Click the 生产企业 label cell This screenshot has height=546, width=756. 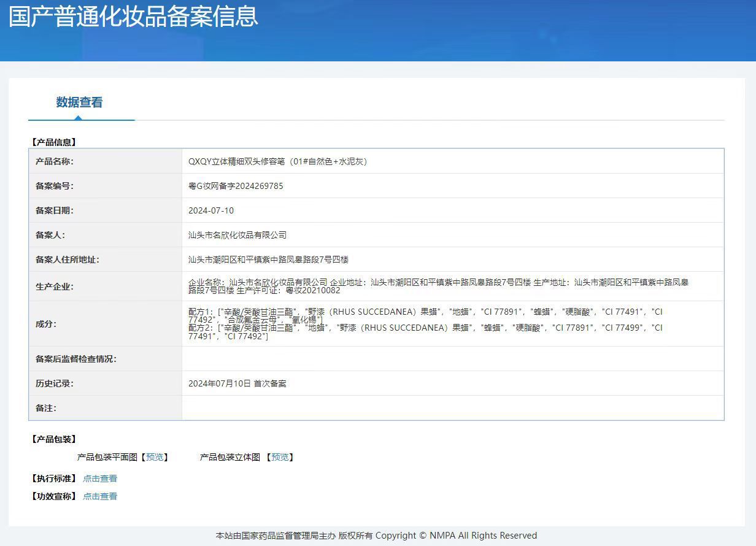(x=106, y=286)
